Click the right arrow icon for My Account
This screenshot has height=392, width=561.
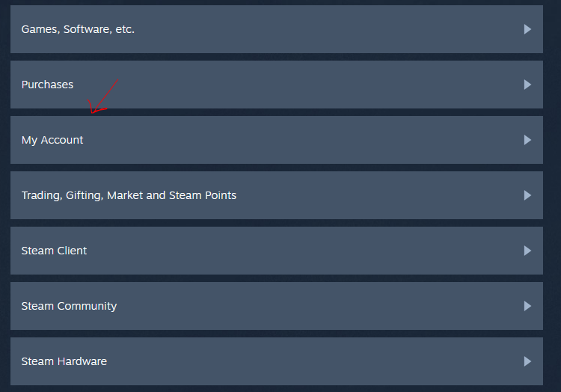click(x=527, y=140)
